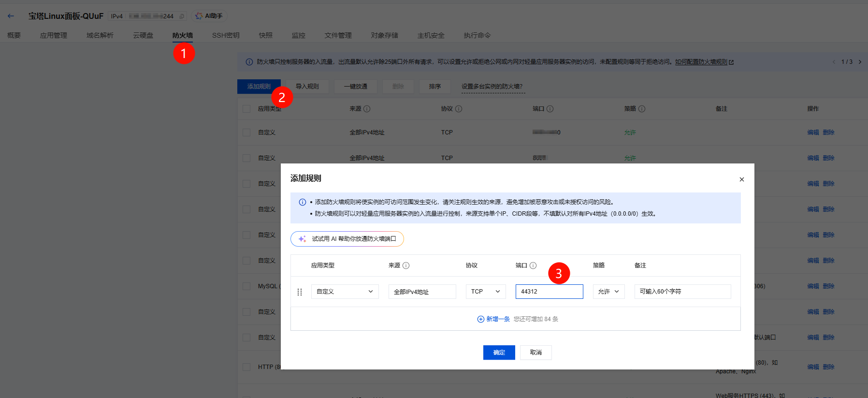Viewport: 868px width, 398px height.
Task: Expand the TCP protocol dropdown
Action: click(485, 292)
